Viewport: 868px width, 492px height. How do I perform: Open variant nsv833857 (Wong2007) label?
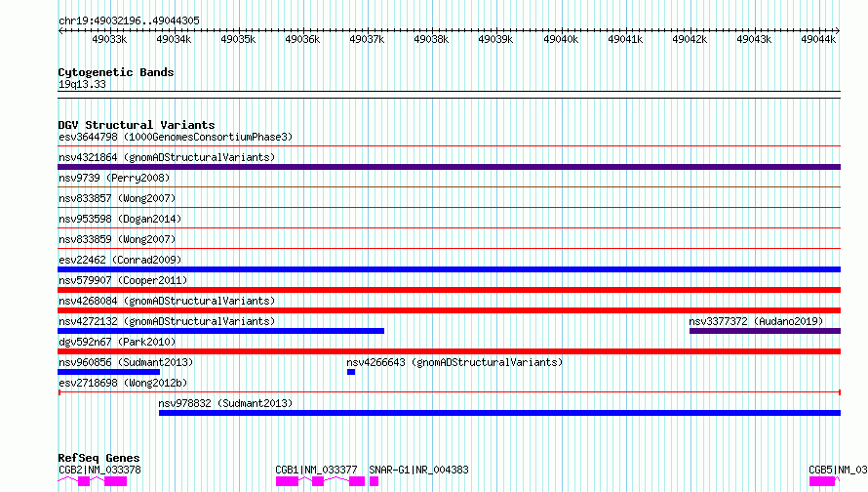(117, 198)
